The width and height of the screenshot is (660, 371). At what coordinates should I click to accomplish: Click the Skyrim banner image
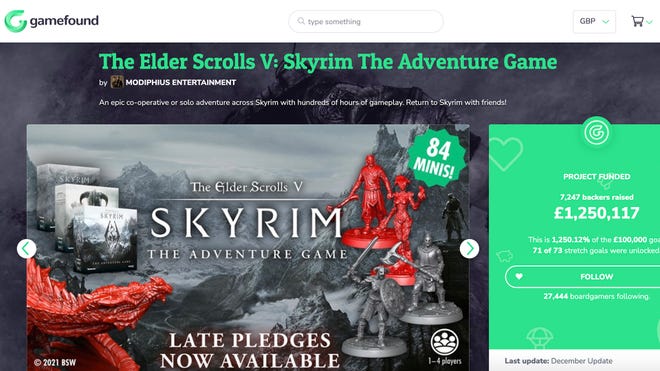click(248, 248)
